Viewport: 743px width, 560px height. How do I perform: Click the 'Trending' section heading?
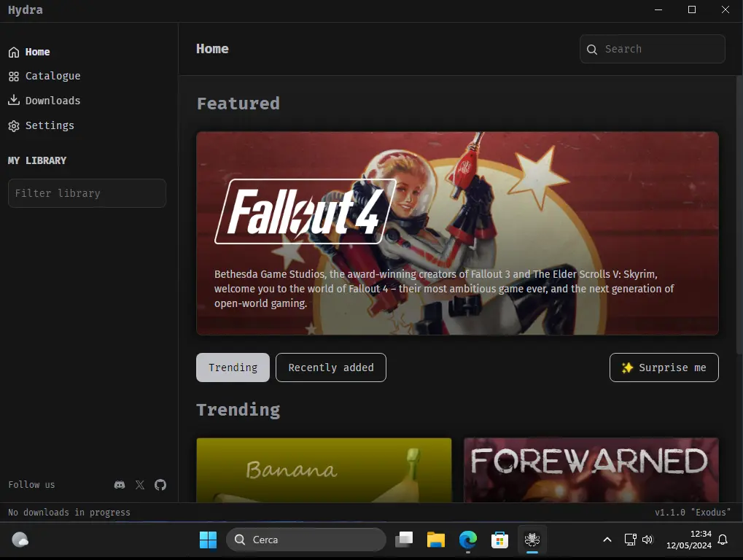click(238, 410)
